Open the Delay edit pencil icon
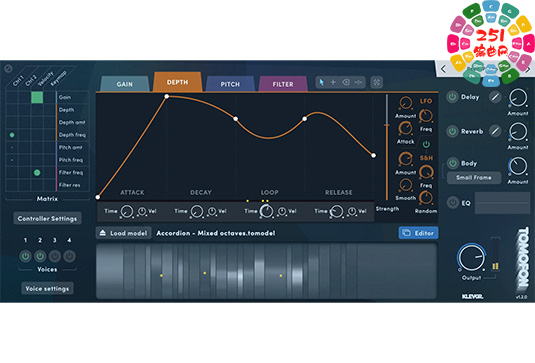Screen dimensions: 535x363 (x=495, y=97)
